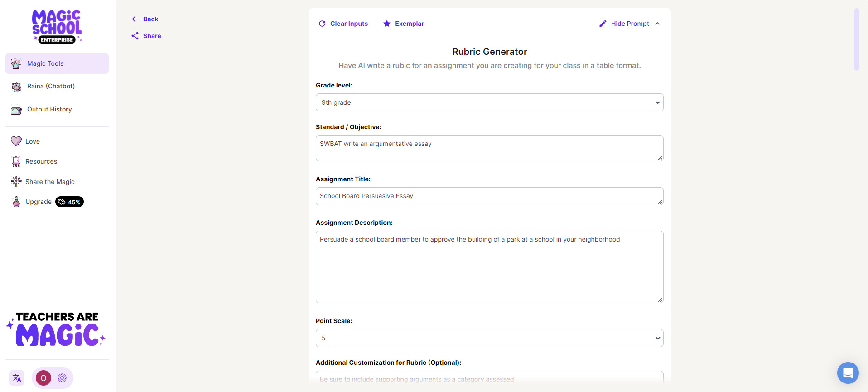Image resolution: width=868 pixels, height=392 pixels.
Task: Click the Exemplar button
Action: coord(404,24)
